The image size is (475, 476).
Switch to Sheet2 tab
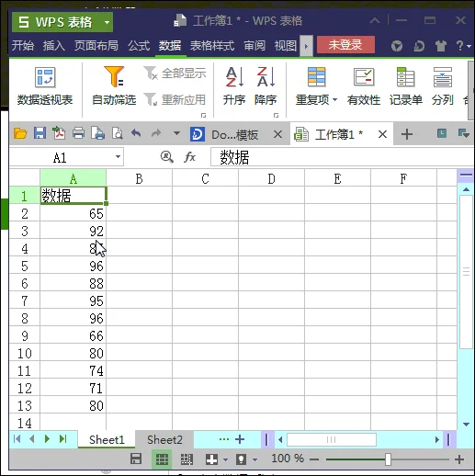(164, 440)
